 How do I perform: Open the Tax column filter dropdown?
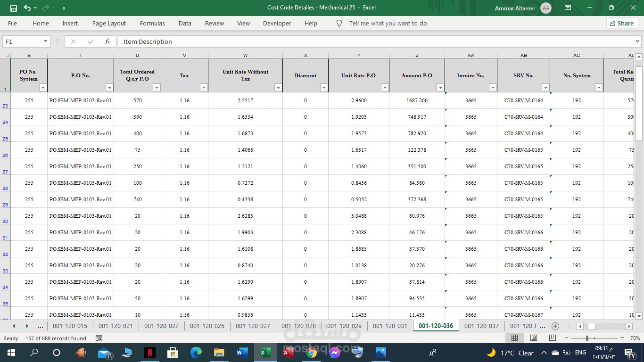point(204,88)
